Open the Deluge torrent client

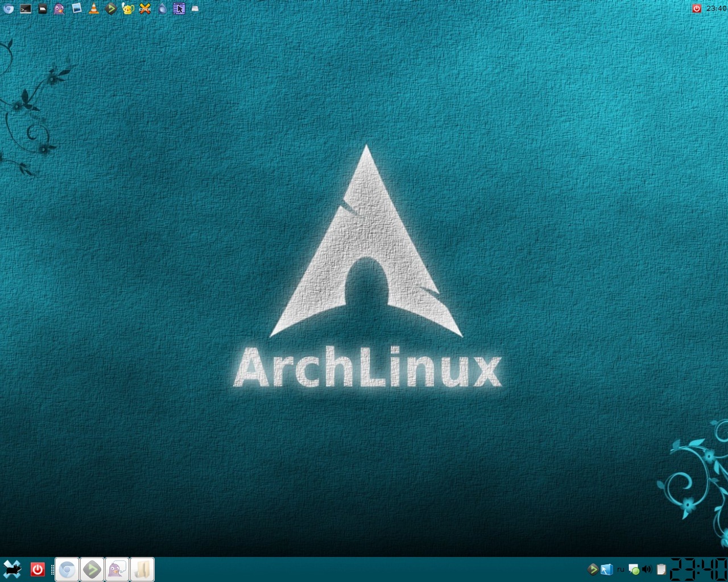pyautogui.click(x=163, y=9)
